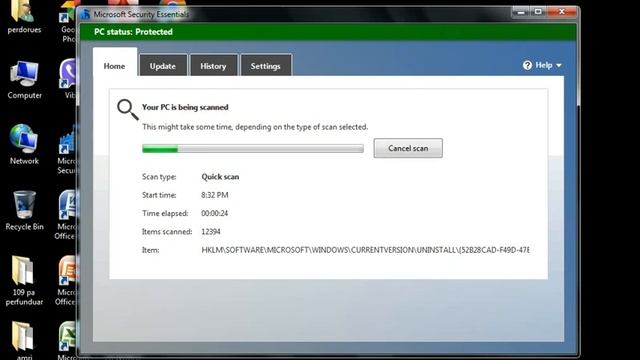Image resolution: width=640 pixels, height=360 pixels.
Task: Click the Microsoft Security Essentials title icon
Action: [x=85, y=14]
